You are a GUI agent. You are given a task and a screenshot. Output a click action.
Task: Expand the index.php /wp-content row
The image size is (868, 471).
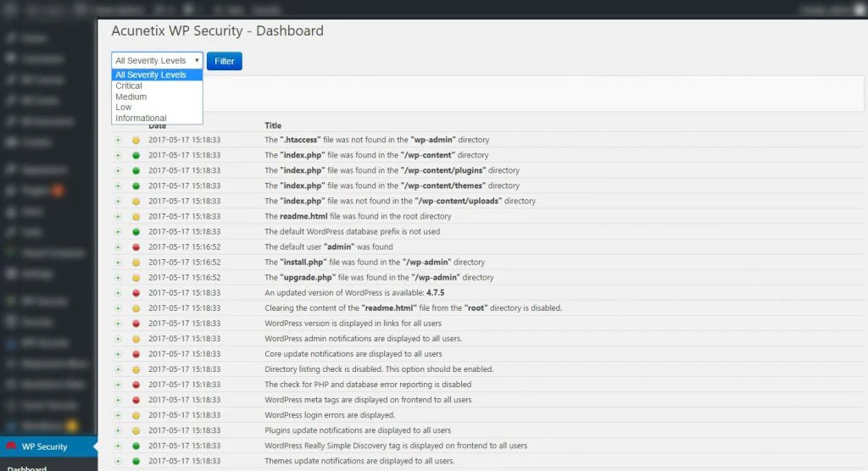click(x=118, y=156)
